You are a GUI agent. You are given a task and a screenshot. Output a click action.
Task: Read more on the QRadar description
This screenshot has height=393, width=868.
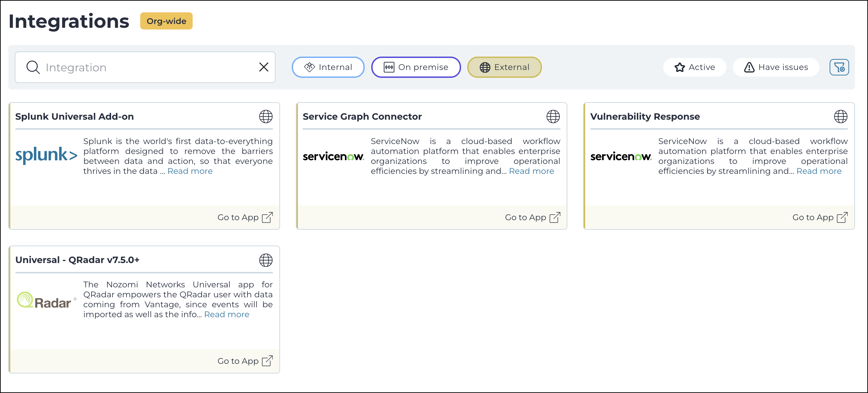coord(227,314)
